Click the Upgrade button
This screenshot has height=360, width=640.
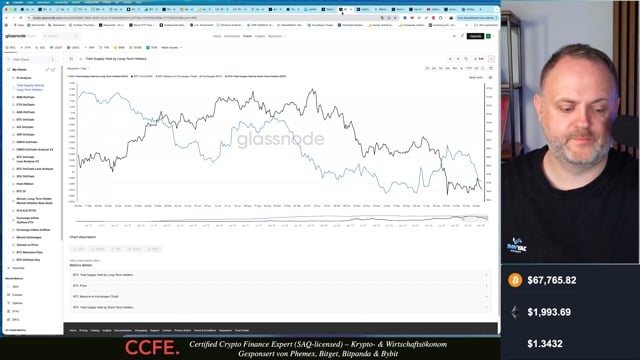point(476,36)
